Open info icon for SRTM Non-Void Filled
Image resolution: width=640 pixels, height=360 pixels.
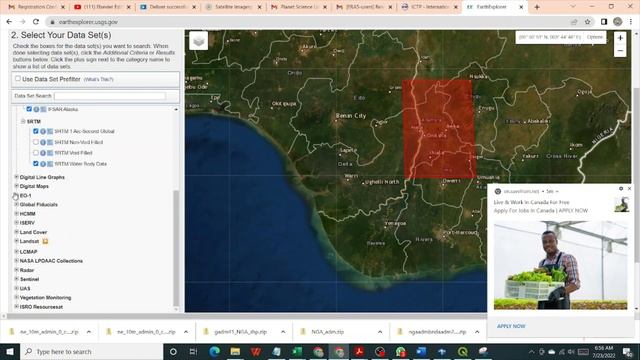[x=43, y=142]
